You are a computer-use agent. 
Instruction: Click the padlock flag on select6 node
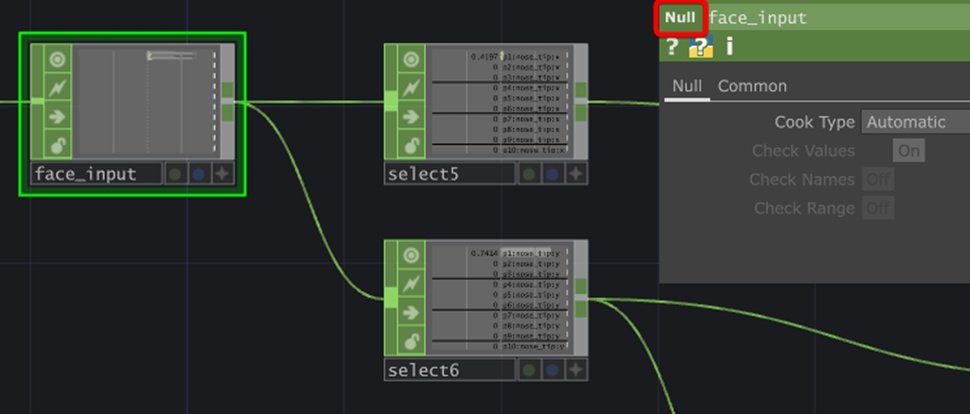click(410, 341)
